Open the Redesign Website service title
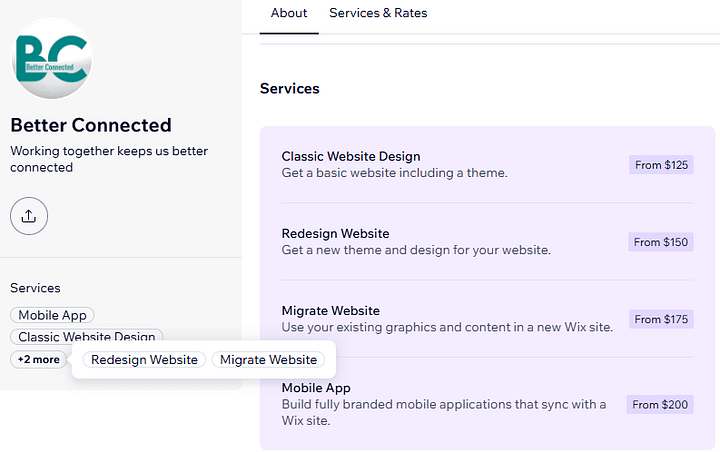 tap(335, 234)
